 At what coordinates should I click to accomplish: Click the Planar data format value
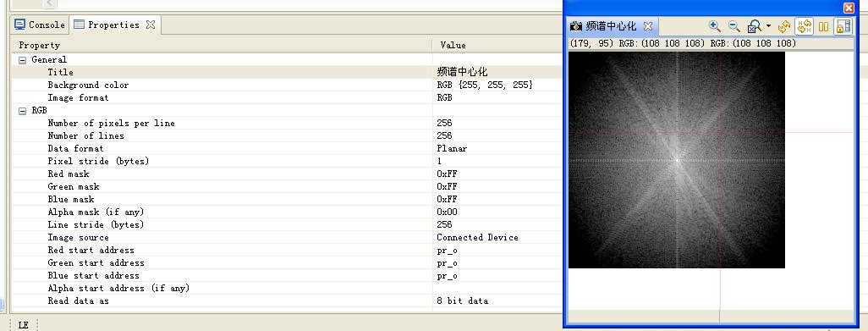[452, 148]
